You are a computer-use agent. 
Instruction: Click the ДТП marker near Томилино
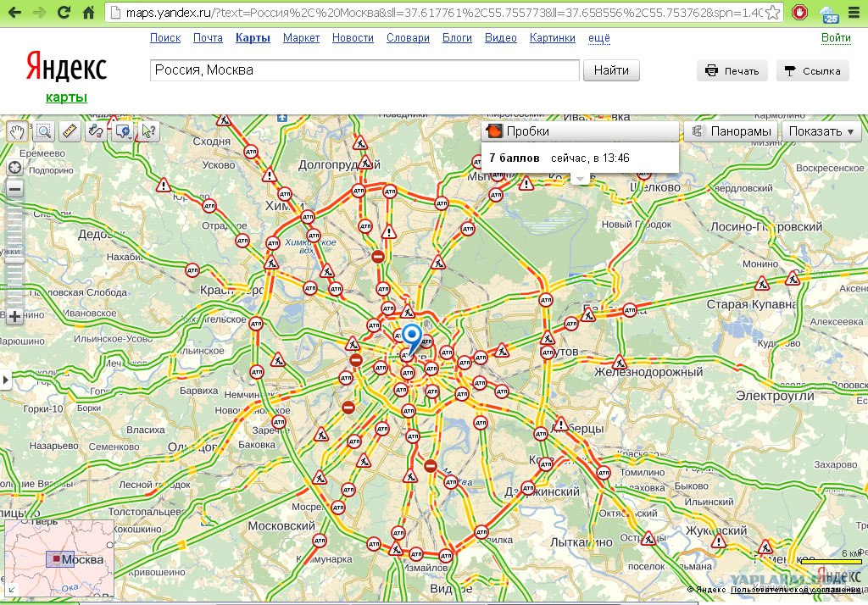click(x=604, y=474)
